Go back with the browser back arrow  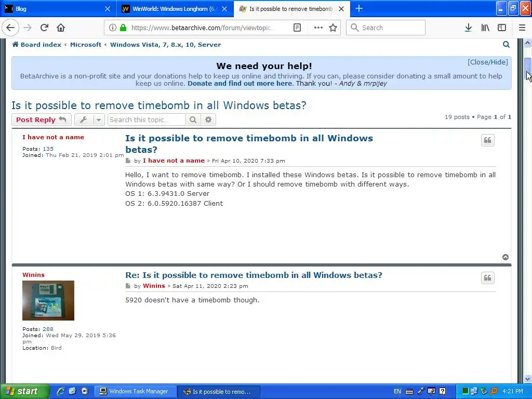(10, 28)
